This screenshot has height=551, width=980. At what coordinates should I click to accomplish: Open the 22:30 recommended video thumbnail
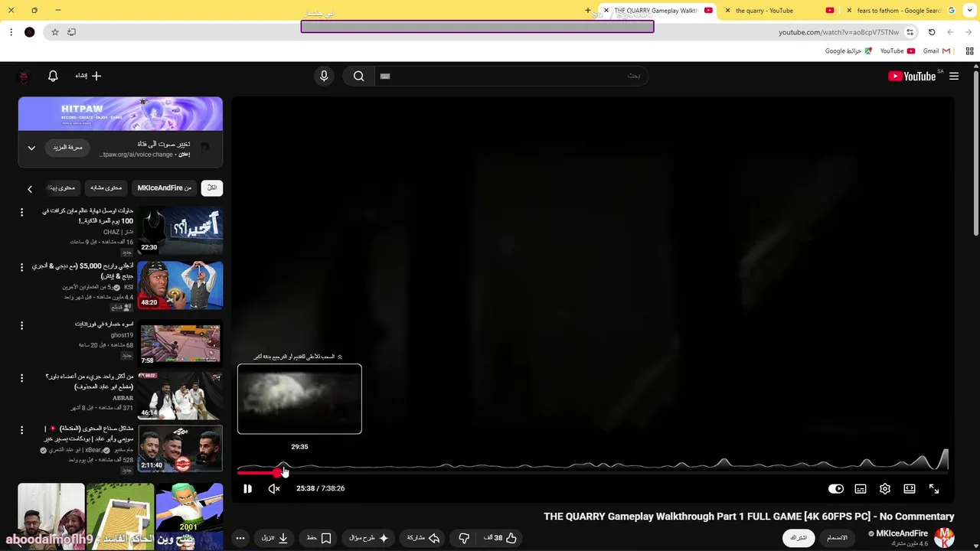(x=180, y=230)
